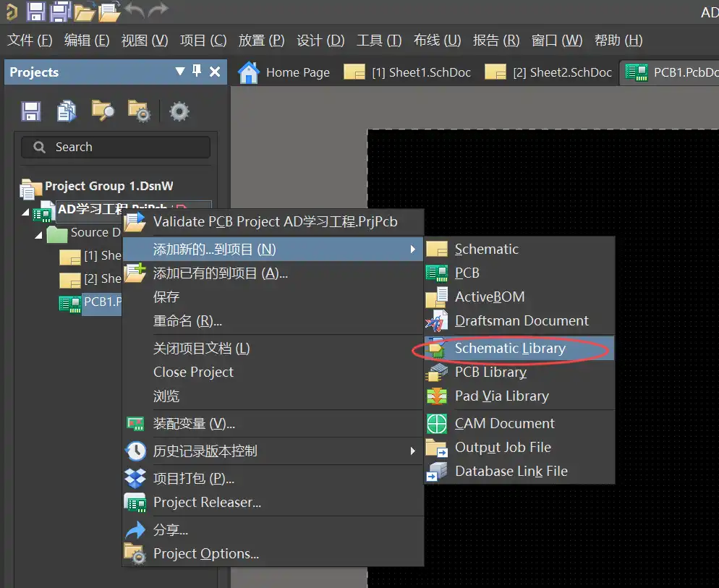Collapse the AD学习工程 project tree node
Screen dimensions: 719x588
coord(27,212)
